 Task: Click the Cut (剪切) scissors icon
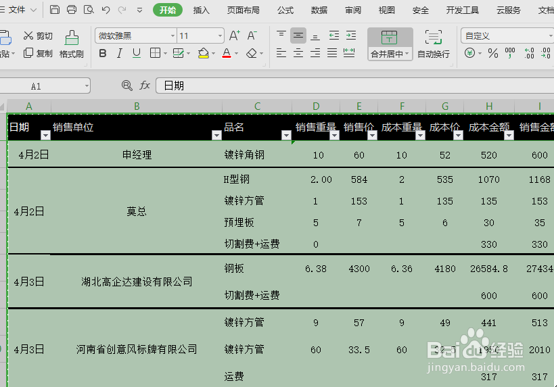pos(28,35)
